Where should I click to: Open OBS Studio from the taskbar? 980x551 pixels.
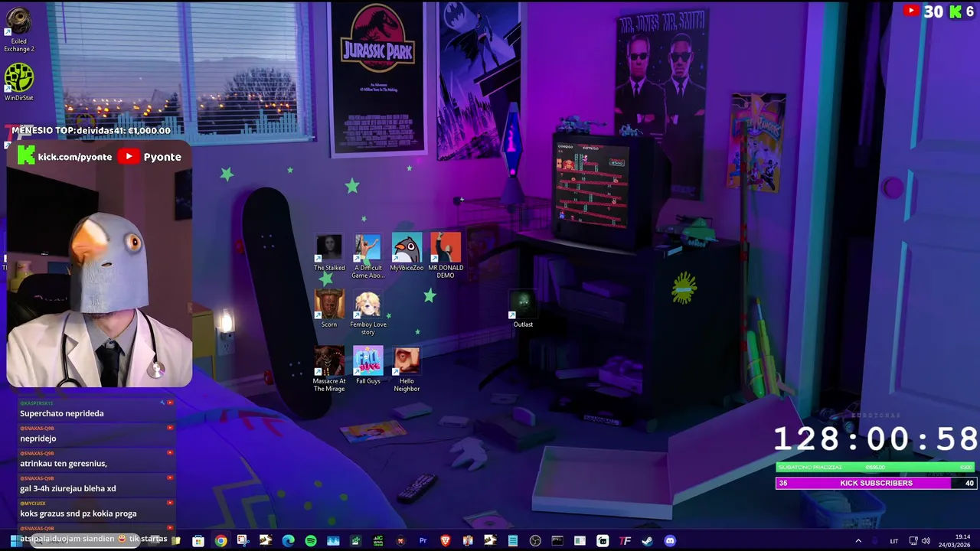[535, 541]
